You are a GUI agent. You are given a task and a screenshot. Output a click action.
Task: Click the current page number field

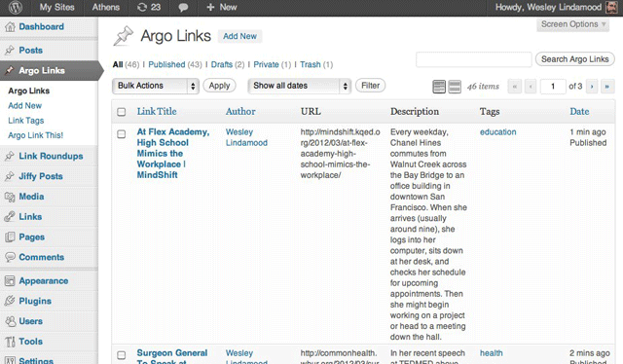coord(553,87)
